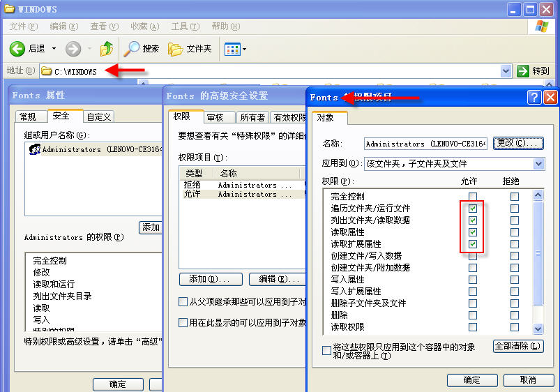560x392 pixels.
Task: Click 确定 in Fonts 属性 window
Action: click(118, 384)
